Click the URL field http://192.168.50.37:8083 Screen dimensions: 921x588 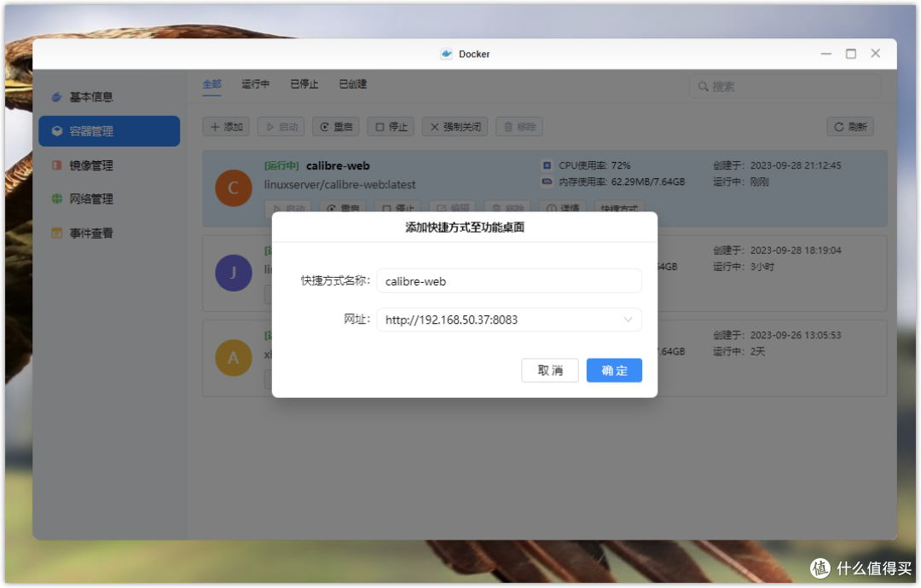508,320
